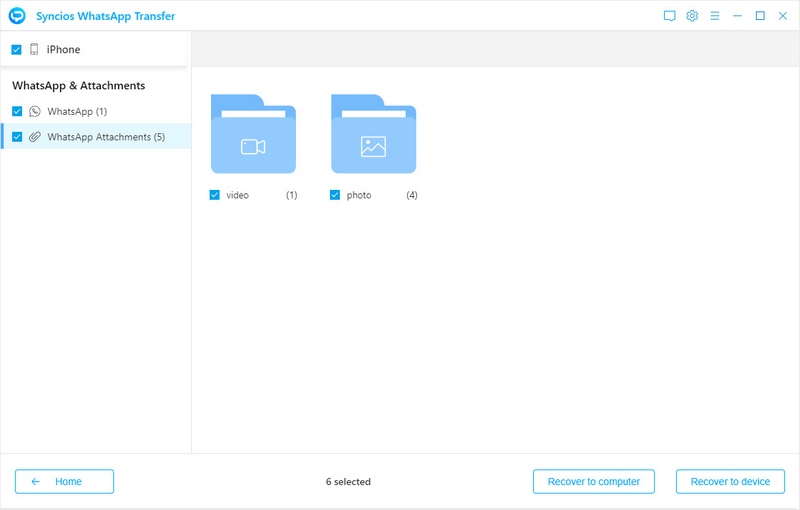Click the paperclip attachments icon
800x510 pixels.
point(35,137)
